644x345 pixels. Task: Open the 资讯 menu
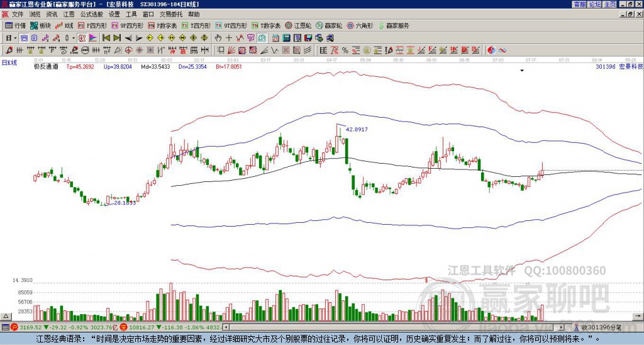(52, 14)
